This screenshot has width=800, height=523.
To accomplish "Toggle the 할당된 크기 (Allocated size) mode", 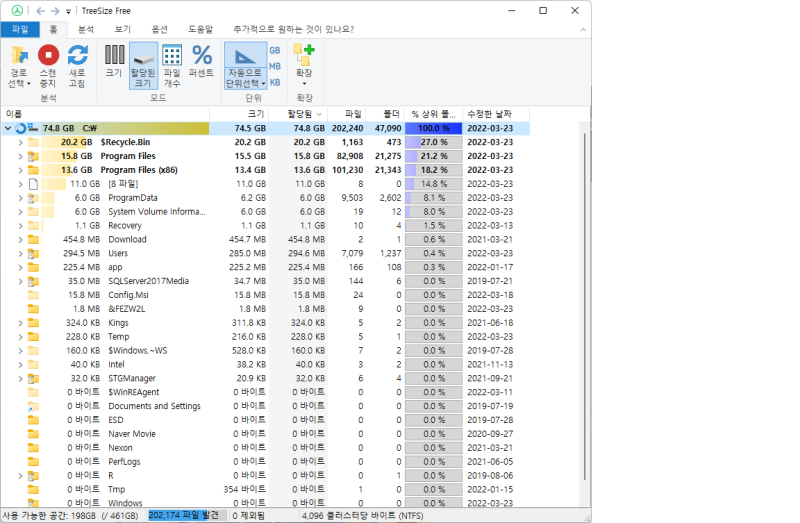I will (x=143, y=56).
